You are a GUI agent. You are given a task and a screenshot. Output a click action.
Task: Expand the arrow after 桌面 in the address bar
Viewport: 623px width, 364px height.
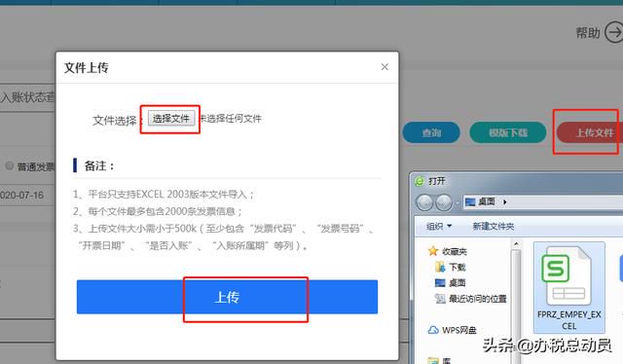tap(504, 201)
